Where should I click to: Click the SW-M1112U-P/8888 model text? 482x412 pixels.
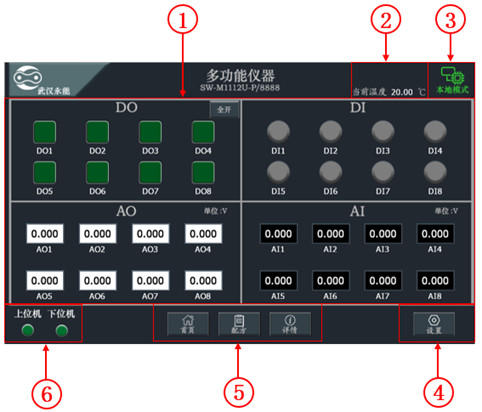tap(240, 88)
